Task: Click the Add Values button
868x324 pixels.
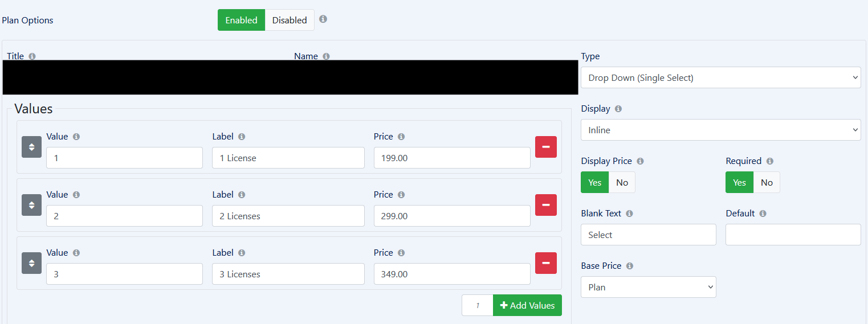Action: click(527, 305)
